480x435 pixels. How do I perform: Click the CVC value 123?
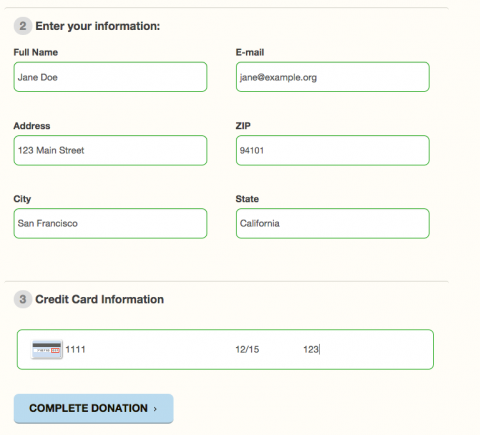point(311,349)
